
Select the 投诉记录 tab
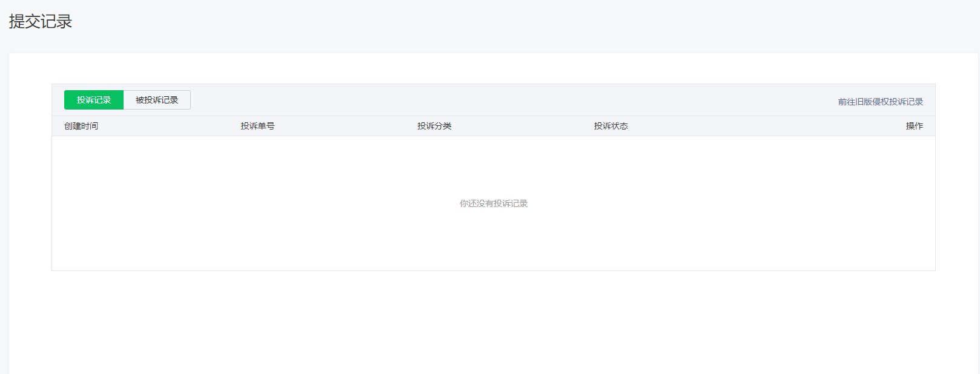(94, 100)
